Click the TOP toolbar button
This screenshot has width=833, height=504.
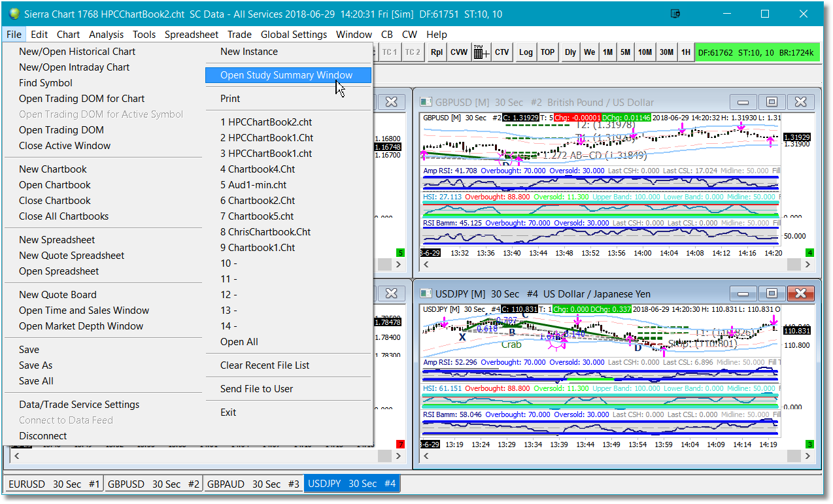click(x=547, y=52)
